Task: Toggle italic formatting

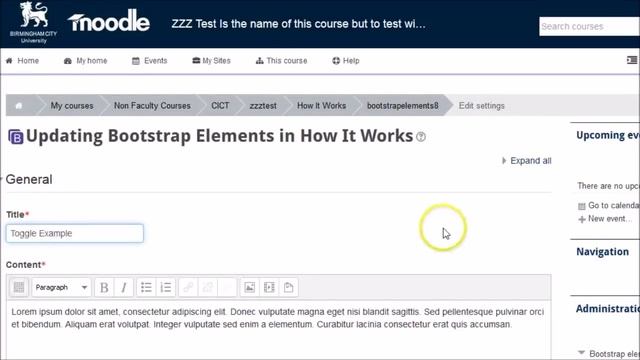Action: click(x=124, y=287)
